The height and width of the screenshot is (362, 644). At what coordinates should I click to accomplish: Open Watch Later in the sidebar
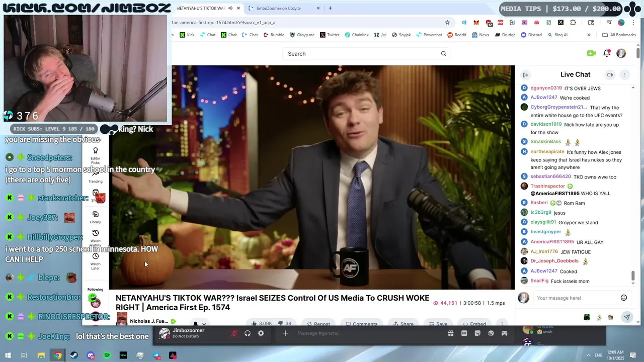(95, 261)
